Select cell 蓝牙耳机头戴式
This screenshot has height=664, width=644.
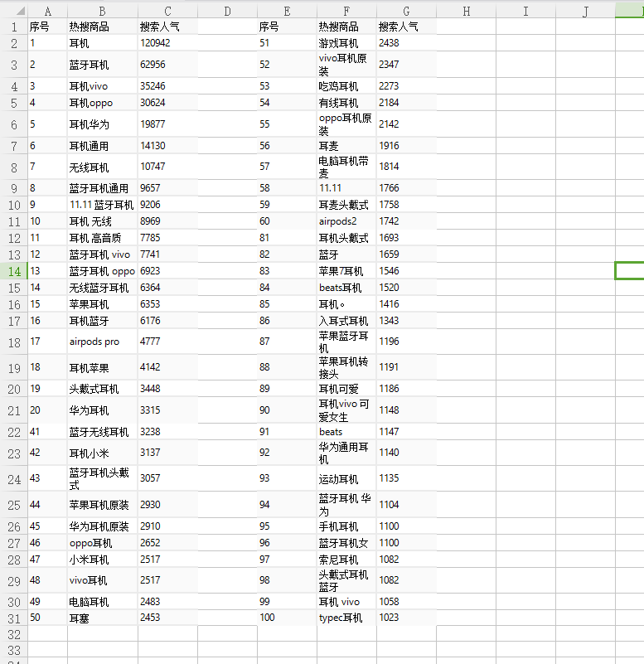(103, 478)
